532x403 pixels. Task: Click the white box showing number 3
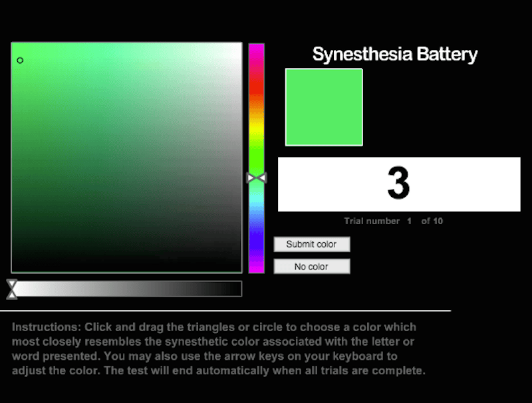pyautogui.click(x=399, y=184)
